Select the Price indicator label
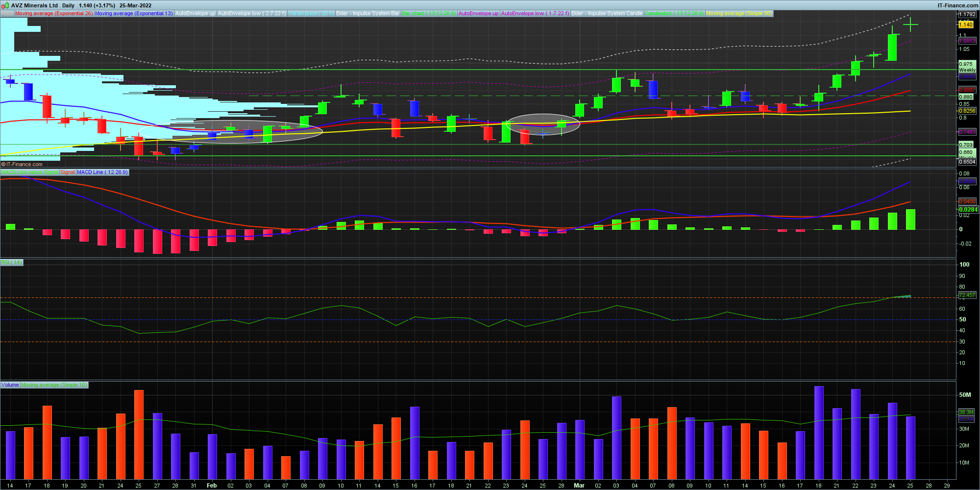 tap(7, 13)
